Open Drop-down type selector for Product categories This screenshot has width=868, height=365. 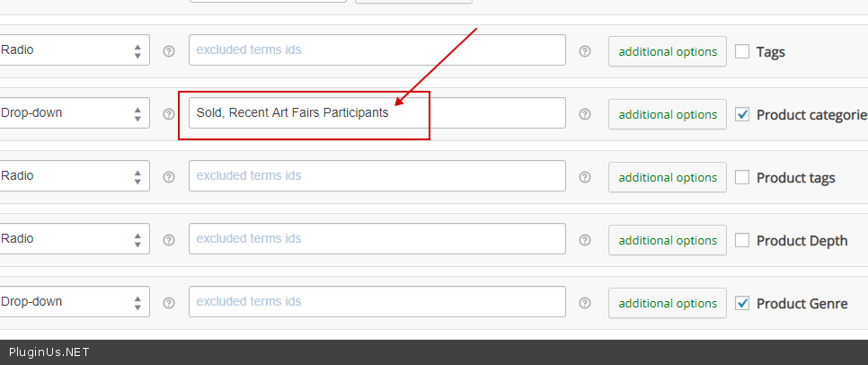point(72,113)
